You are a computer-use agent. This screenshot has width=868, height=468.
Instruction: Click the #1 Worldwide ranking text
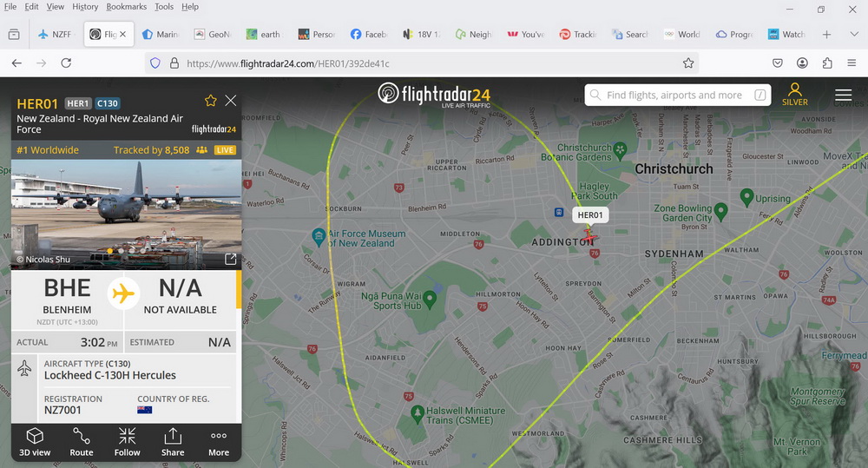(48, 150)
